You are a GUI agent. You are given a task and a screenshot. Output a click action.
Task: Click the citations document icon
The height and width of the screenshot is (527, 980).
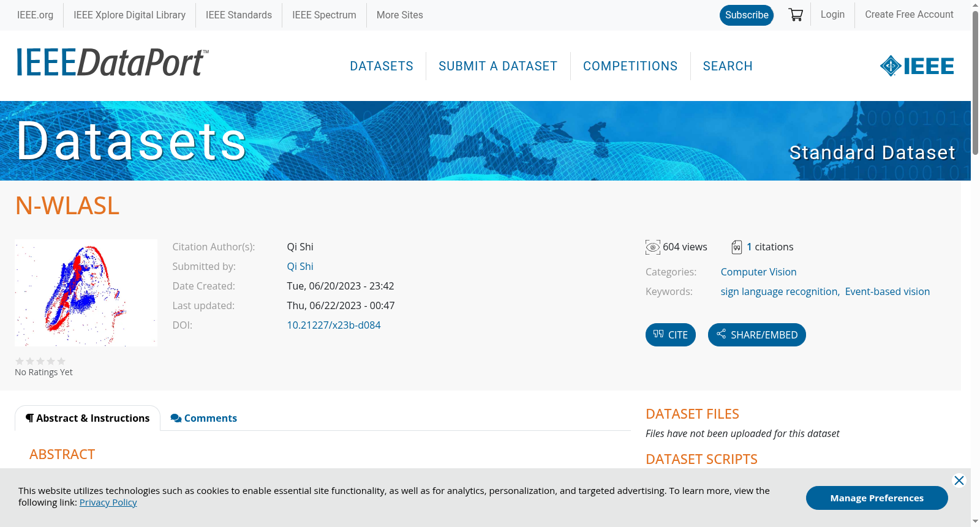tap(737, 247)
